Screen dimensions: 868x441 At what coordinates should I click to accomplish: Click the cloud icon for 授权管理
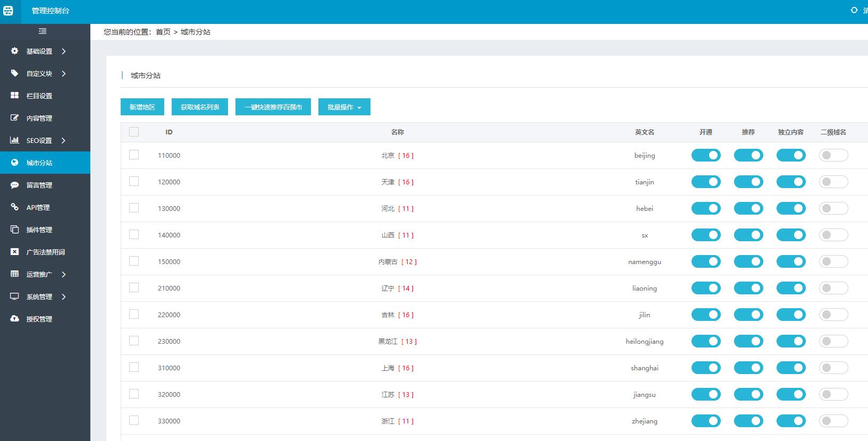tap(15, 319)
